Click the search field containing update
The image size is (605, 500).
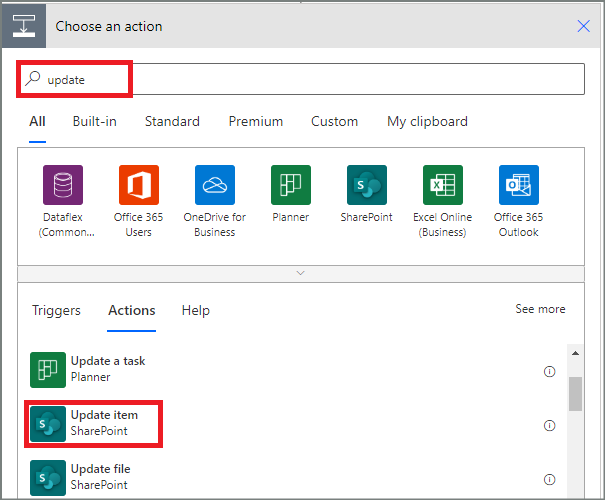tap(301, 79)
